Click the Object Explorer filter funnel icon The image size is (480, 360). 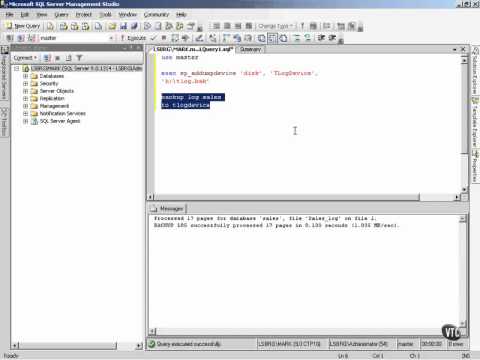pos(79,58)
